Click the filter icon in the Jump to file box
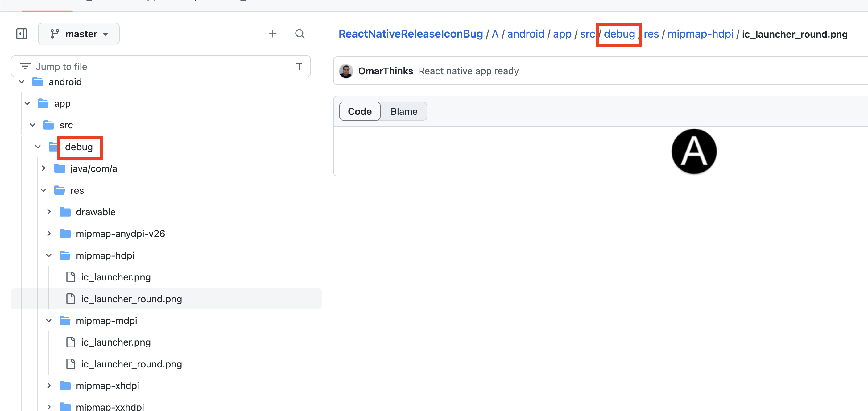This screenshot has width=868, height=411. click(25, 66)
